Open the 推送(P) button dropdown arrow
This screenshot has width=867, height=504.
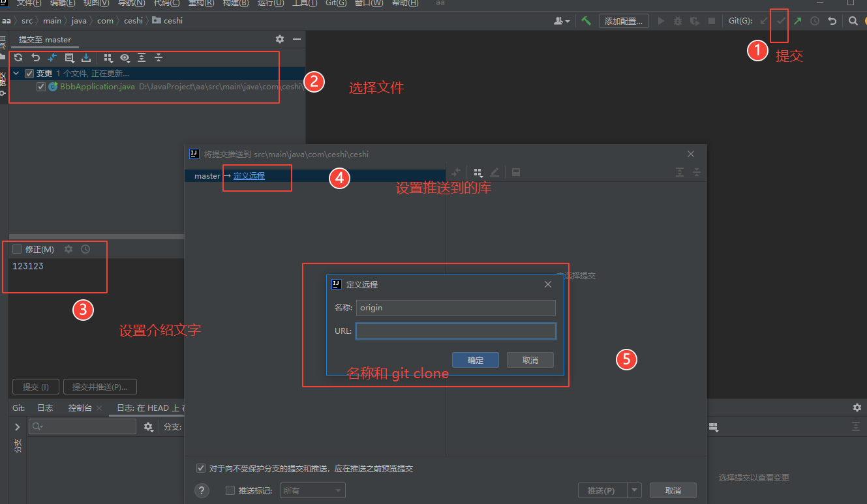(x=634, y=490)
